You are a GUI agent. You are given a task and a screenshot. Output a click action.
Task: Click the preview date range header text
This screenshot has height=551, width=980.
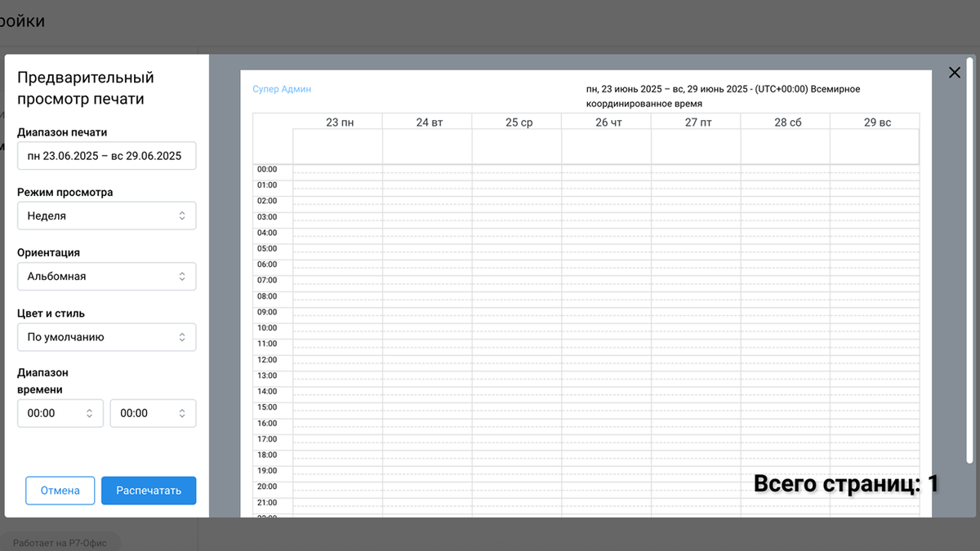pyautogui.click(x=723, y=96)
